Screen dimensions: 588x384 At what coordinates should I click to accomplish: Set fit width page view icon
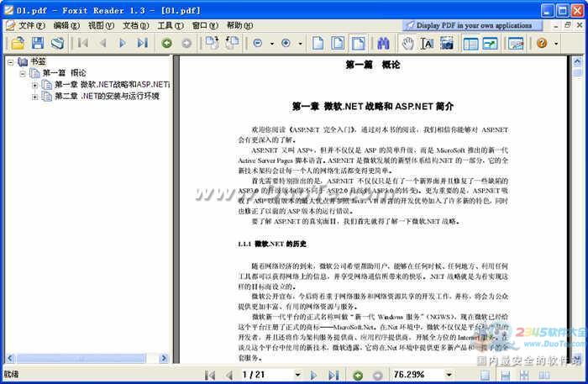358,44
